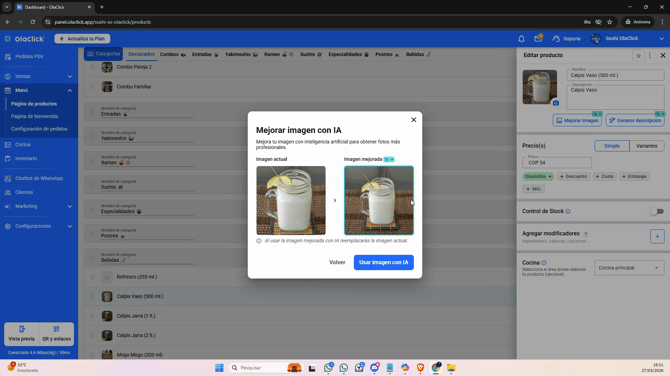Click Mejorar imagen button
Screen dimensions: 670x376
577,120
